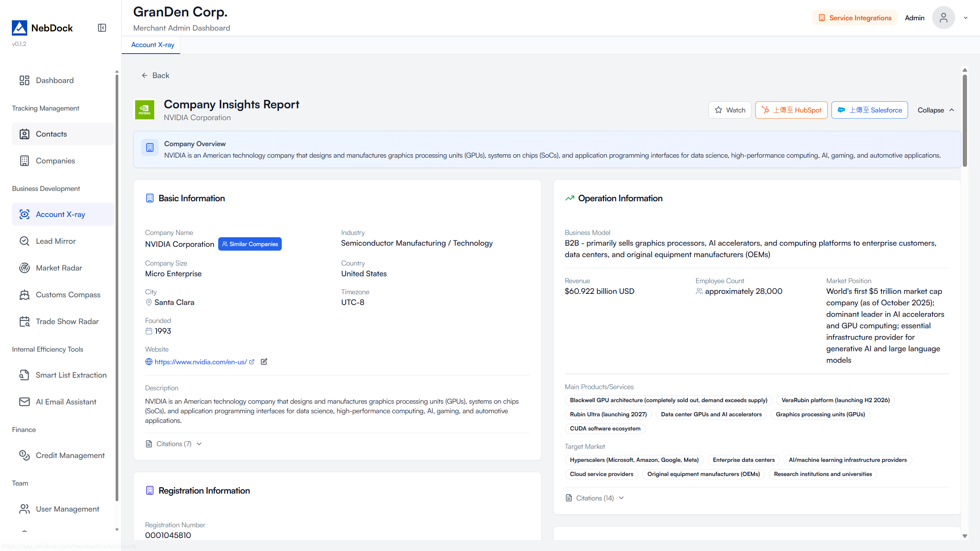Open Customs Compass

[68, 295]
